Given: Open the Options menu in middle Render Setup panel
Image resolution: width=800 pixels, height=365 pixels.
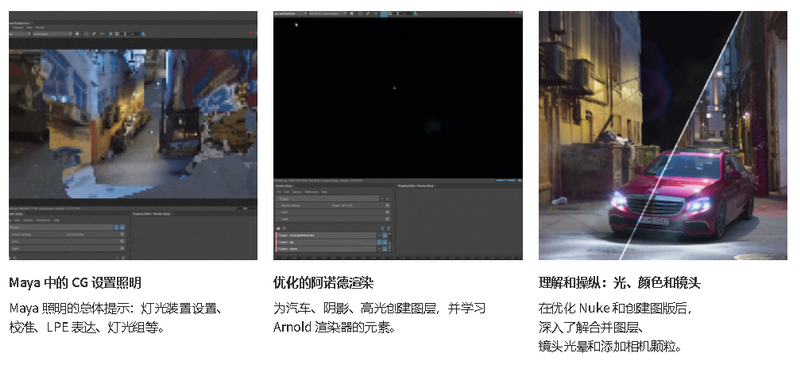Looking at the screenshot, I should pos(297,192).
